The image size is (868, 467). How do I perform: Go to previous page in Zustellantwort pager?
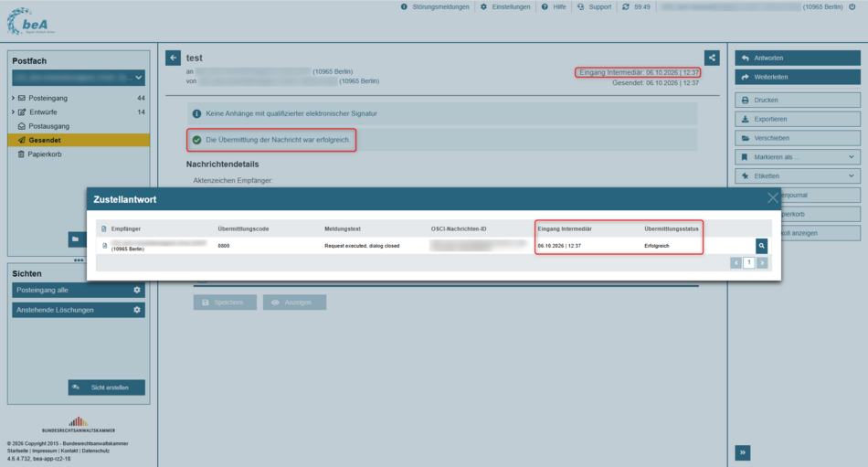tap(736, 262)
